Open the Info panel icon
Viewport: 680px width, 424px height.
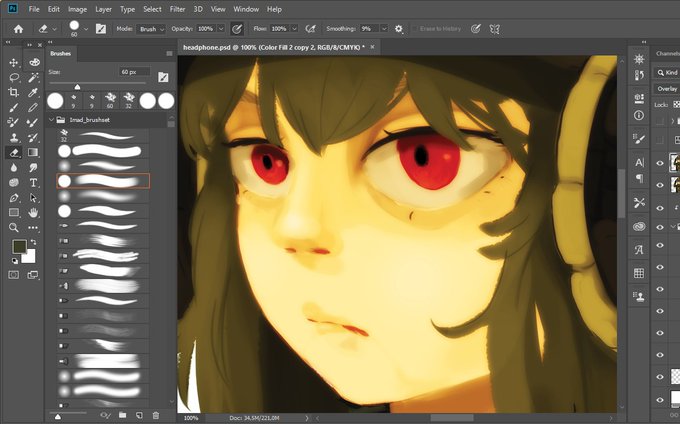pos(639,115)
